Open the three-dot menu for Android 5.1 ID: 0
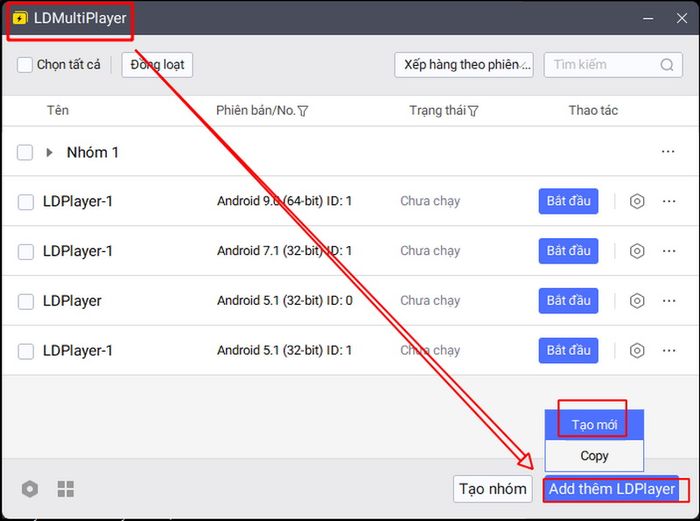Screen dimensions: 700x521 point(669,300)
